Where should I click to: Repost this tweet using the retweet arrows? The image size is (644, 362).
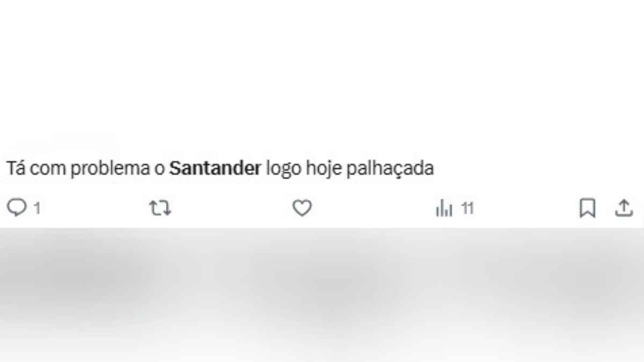(x=160, y=208)
